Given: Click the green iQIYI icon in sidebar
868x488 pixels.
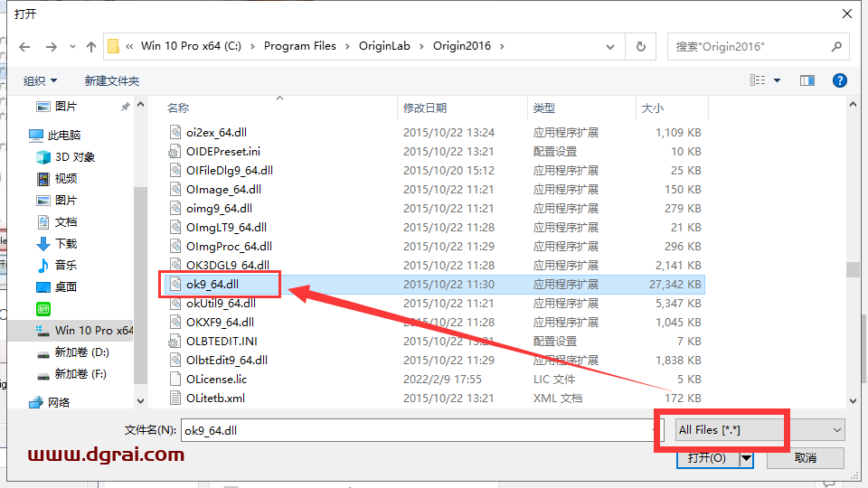Looking at the screenshot, I should point(43,309).
